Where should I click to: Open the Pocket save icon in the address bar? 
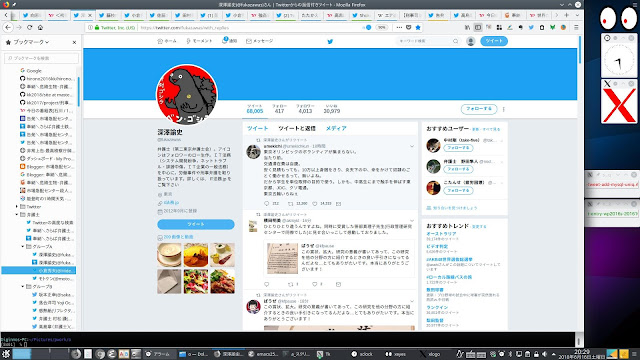tap(409, 27)
